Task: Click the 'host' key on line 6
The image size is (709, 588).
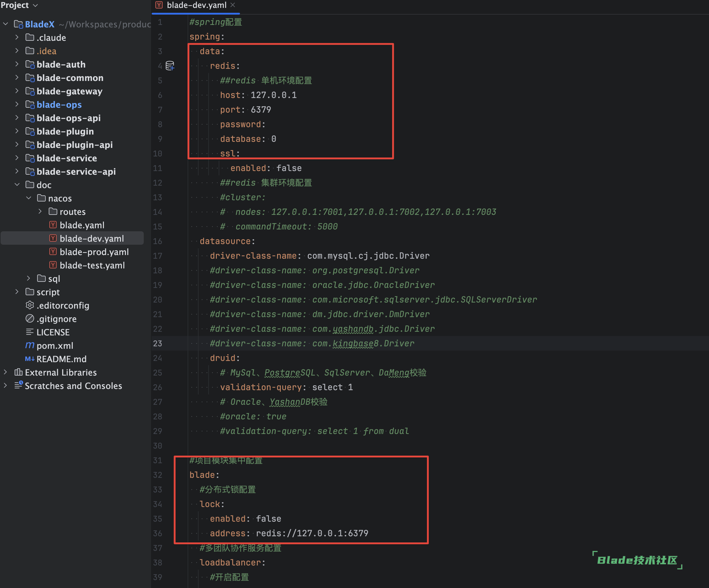Action: [230, 95]
